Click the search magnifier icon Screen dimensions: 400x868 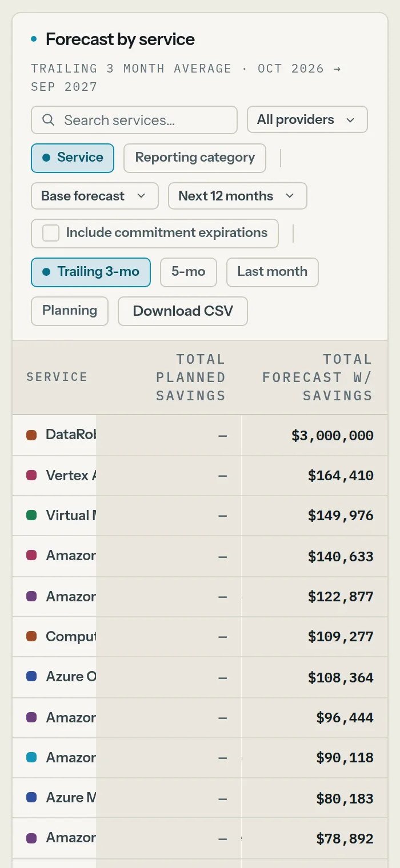click(x=49, y=120)
